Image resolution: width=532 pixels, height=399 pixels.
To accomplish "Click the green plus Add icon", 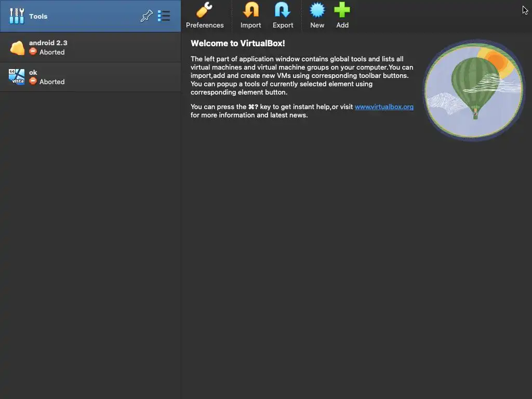I will (x=342, y=10).
